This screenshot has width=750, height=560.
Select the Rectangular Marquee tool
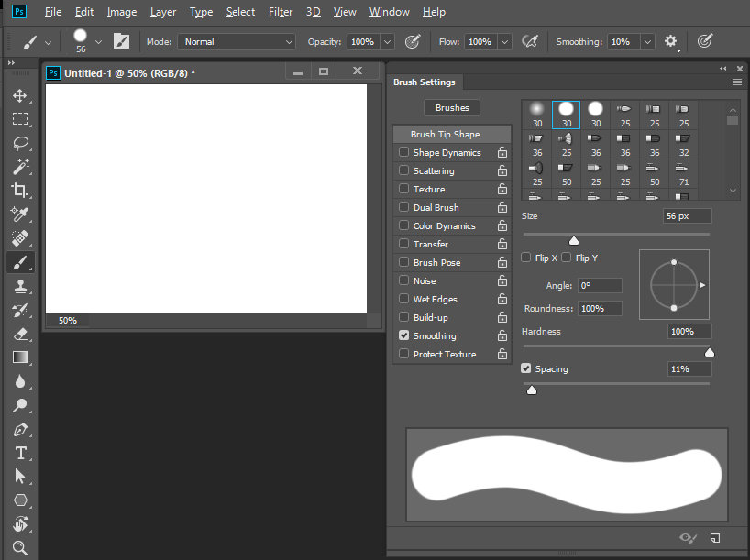pos(19,118)
